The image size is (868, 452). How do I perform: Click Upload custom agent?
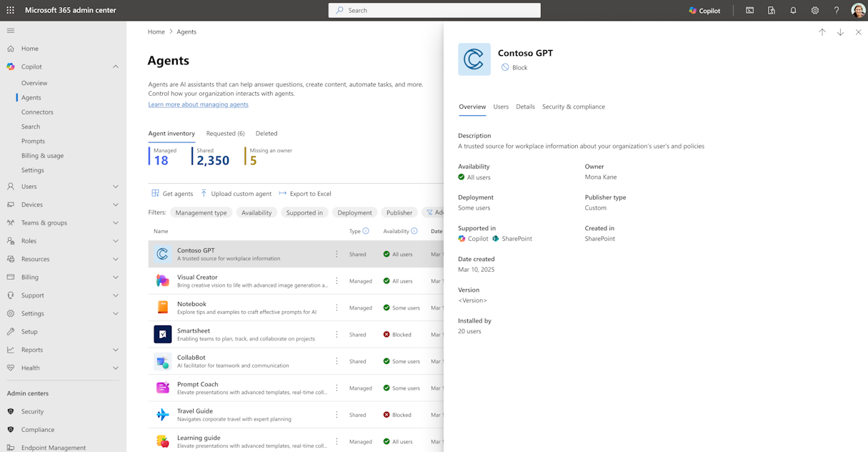coord(236,194)
